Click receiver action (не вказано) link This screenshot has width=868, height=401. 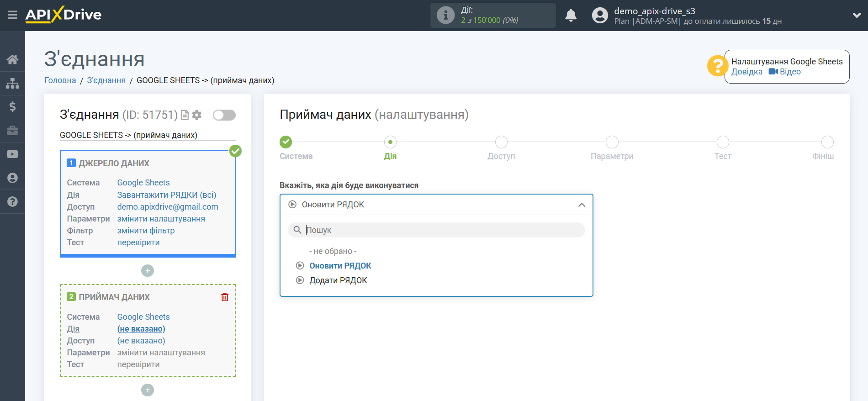pyautogui.click(x=141, y=329)
